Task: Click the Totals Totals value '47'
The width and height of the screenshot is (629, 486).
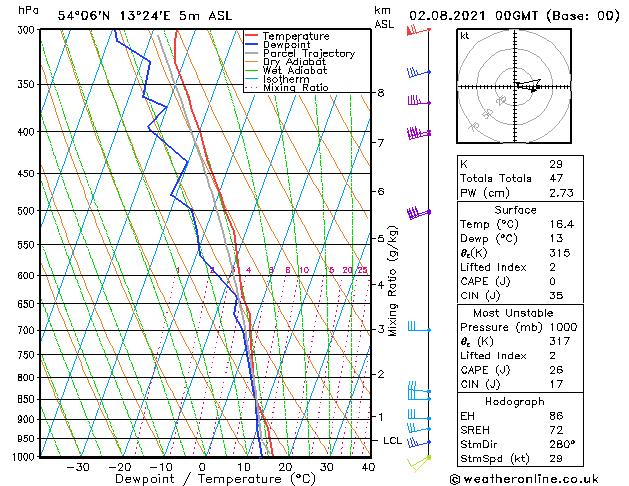Action: 556,178
